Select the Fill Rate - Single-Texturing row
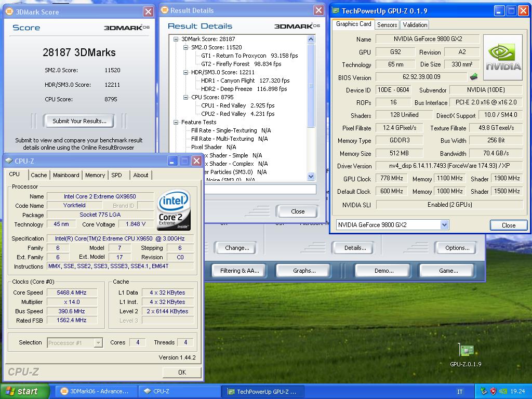532x399 pixels. 231,130
